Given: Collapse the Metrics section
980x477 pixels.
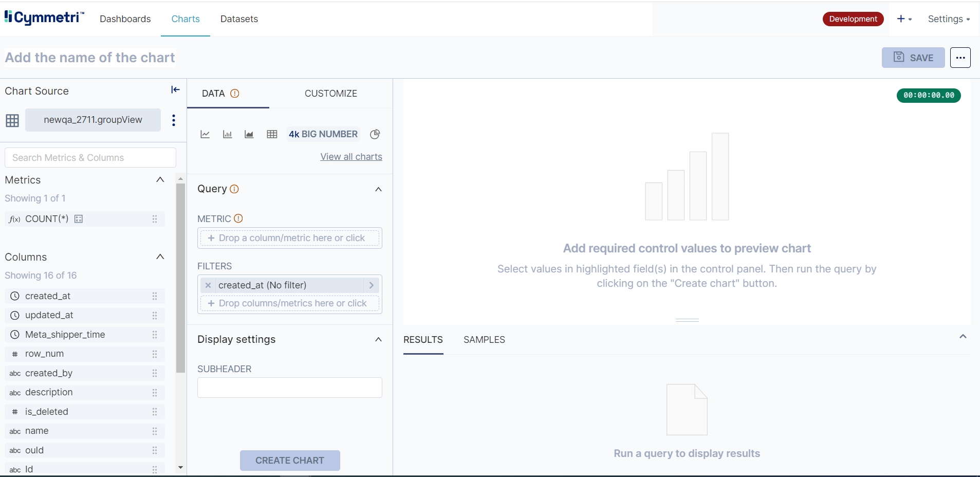Looking at the screenshot, I should 160,179.
